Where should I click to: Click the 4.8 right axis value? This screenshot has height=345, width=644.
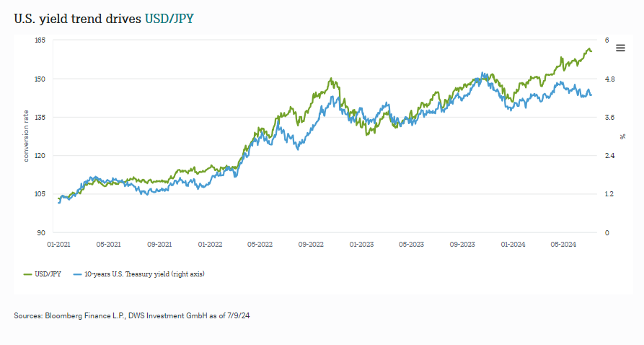609,79
